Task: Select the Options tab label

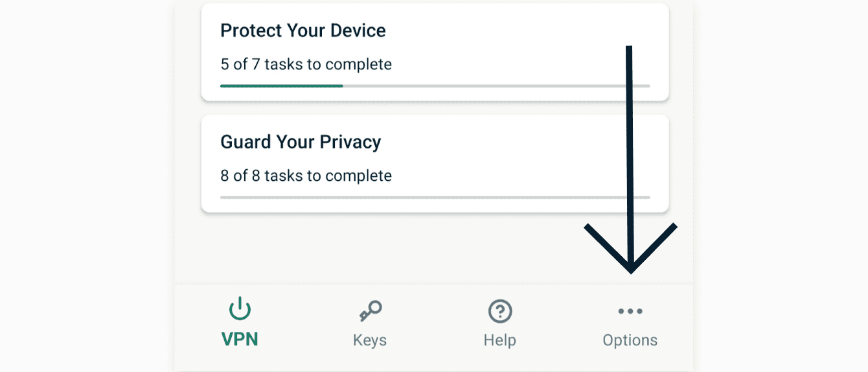Action: 630,340
